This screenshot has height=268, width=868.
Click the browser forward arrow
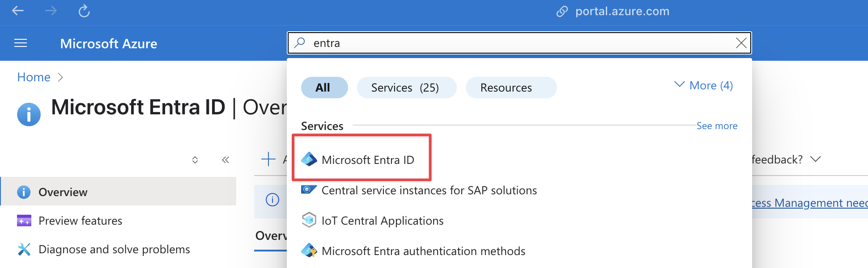(51, 11)
